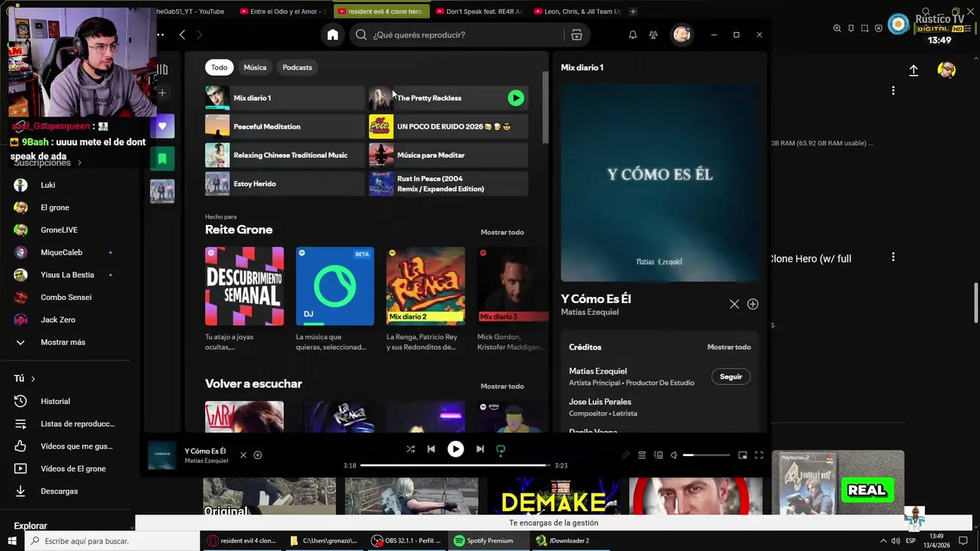
Task: Open lyrics microphone icon in player
Action: (626, 455)
